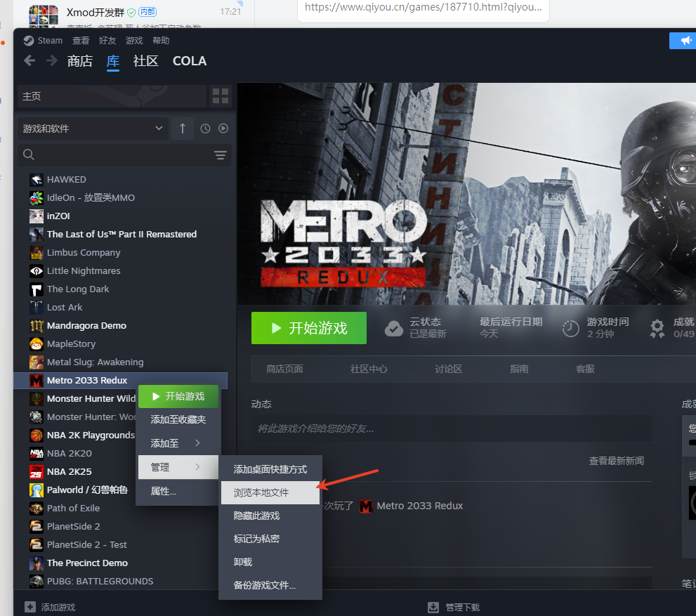Open the 指南 link
696x616 pixels.
point(519,369)
